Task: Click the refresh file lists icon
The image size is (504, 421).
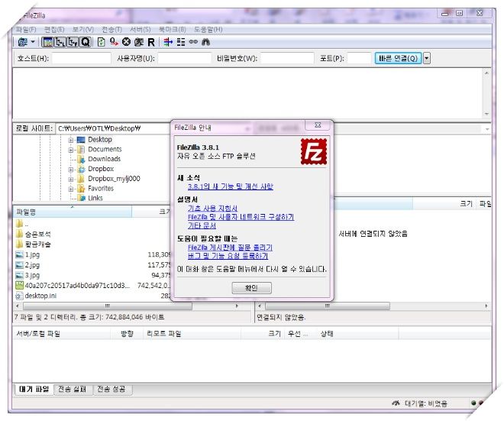Action: pos(101,42)
